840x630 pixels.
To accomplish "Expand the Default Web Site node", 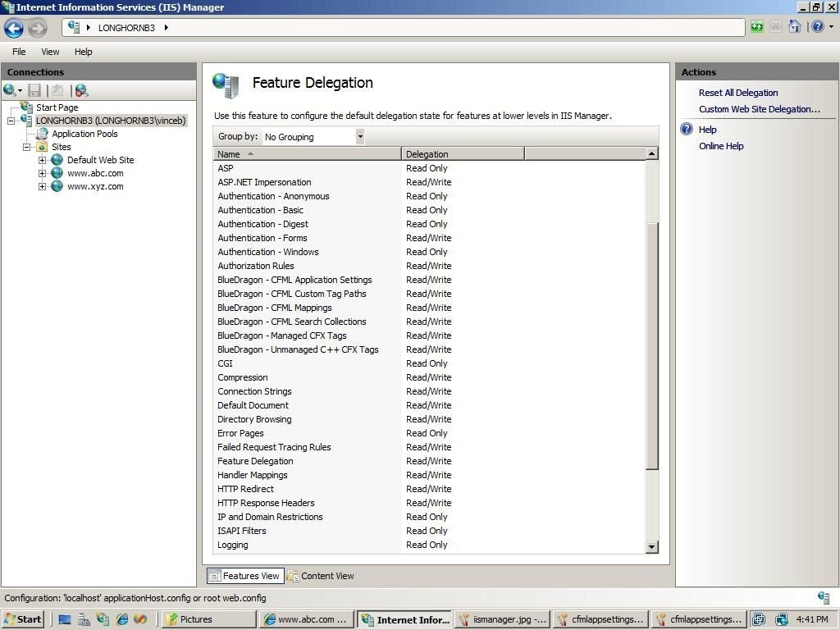I will [x=42, y=160].
